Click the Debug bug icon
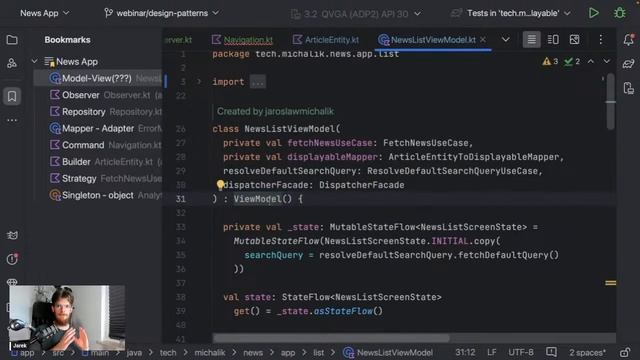The image size is (640, 360). tap(620, 13)
